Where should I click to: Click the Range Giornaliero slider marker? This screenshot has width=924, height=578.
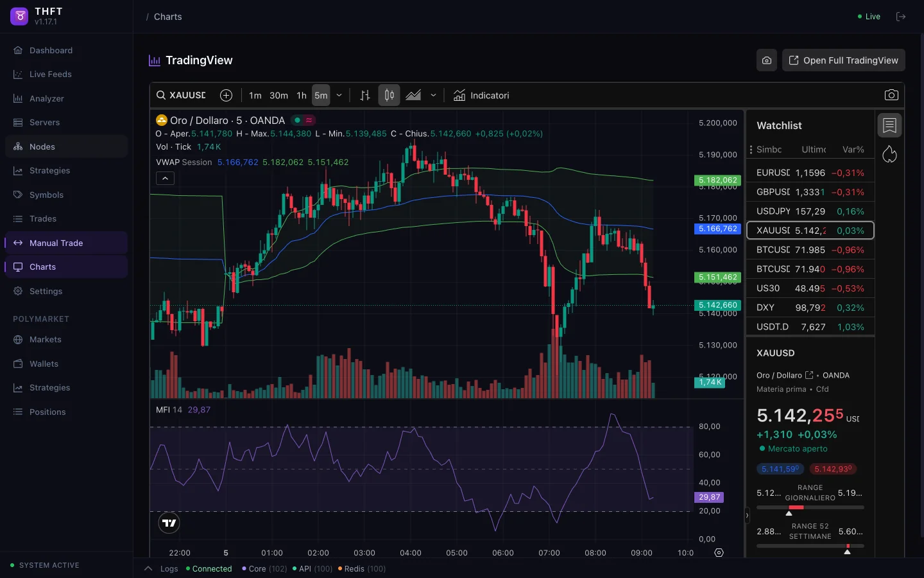point(789,514)
